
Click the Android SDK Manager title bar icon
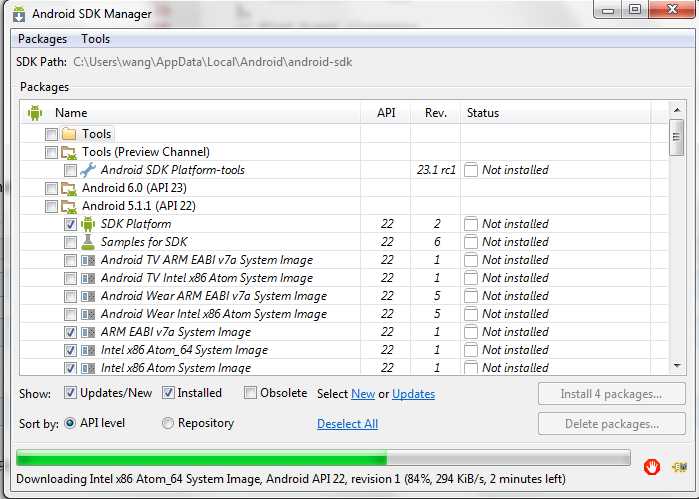tap(19, 14)
